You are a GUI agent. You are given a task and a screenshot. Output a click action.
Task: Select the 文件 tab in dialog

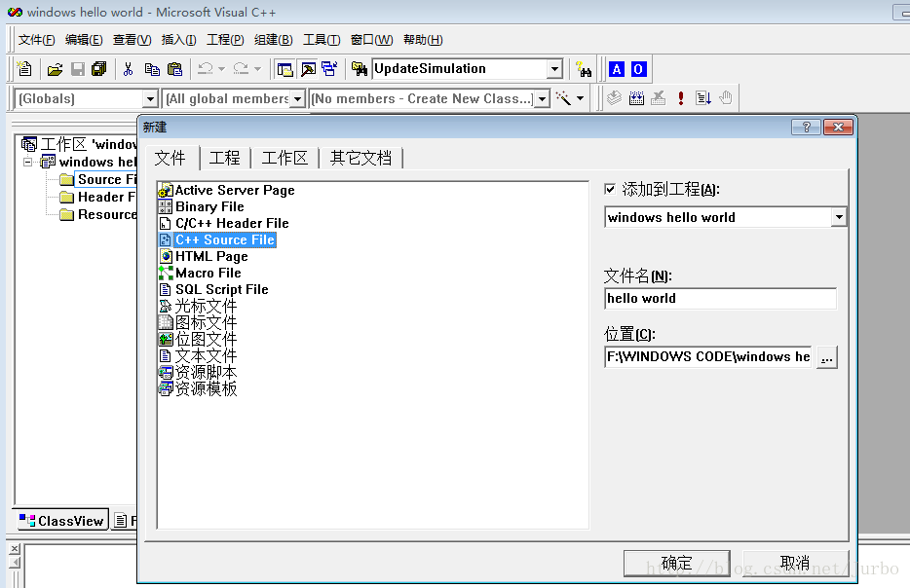pos(171,158)
